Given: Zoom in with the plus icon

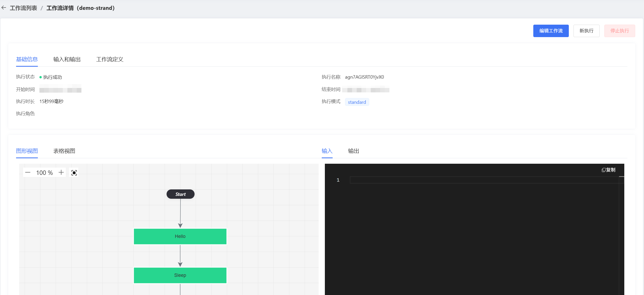Looking at the screenshot, I should pyautogui.click(x=61, y=173).
